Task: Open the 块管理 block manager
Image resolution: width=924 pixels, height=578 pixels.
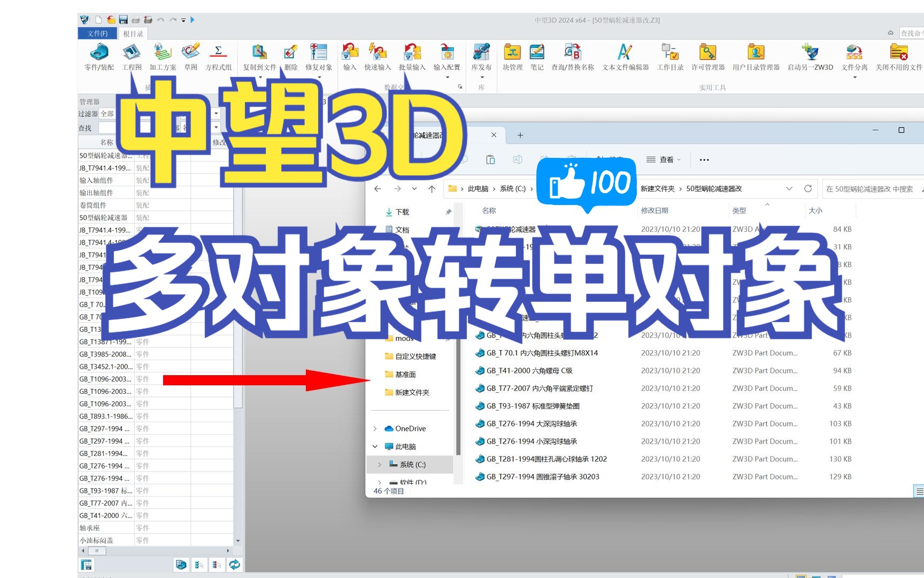Action: point(512,57)
